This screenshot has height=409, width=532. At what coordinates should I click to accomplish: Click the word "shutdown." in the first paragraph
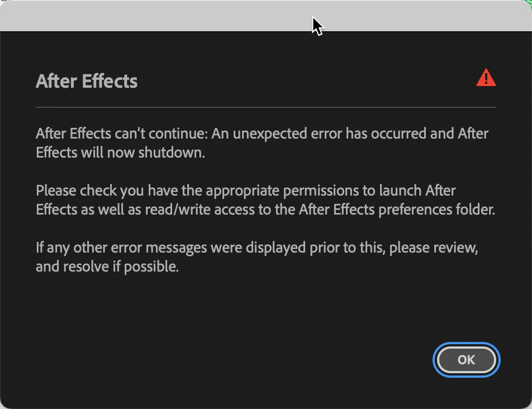(x=172, y=153)
